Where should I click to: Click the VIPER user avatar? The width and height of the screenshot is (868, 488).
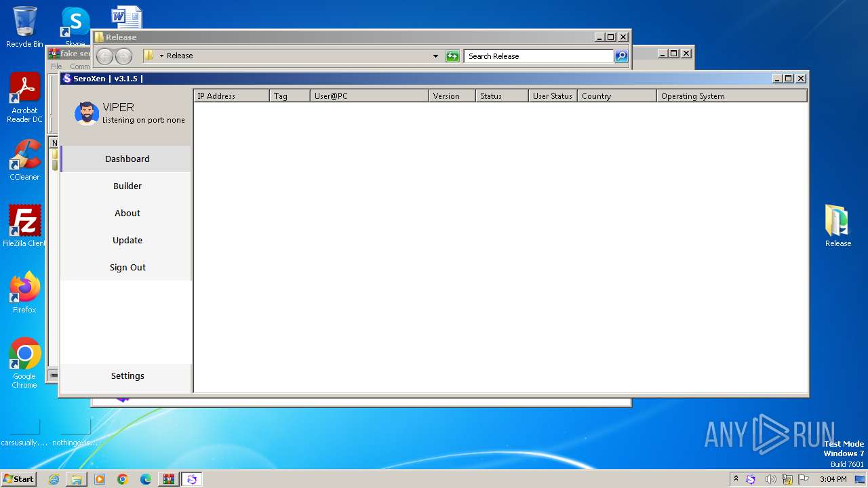click(87, 113)
